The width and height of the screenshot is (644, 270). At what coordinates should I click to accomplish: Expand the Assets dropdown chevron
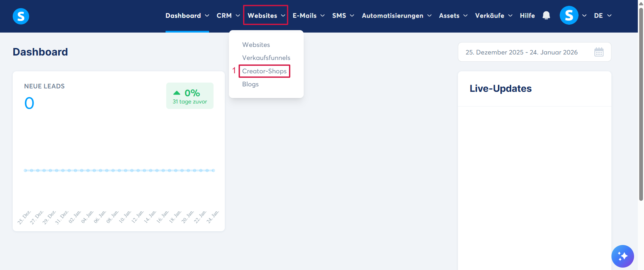pos(465,15)
